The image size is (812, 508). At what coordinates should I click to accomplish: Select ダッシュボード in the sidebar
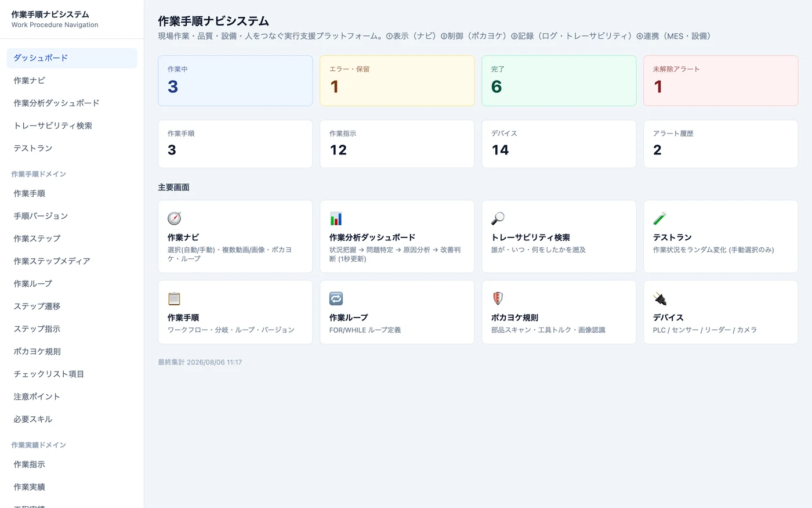[72, 58]
